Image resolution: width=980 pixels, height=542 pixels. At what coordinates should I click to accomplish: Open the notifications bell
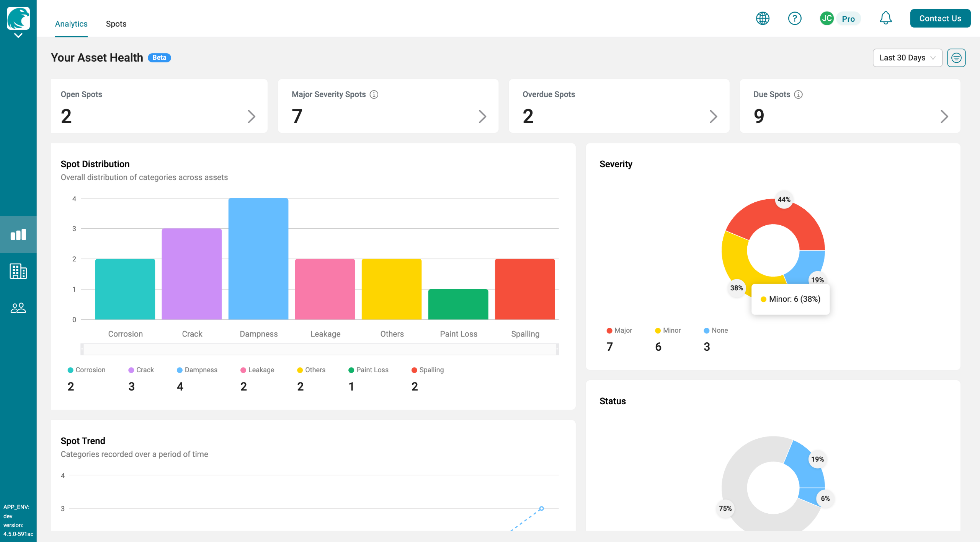(885, 18)
